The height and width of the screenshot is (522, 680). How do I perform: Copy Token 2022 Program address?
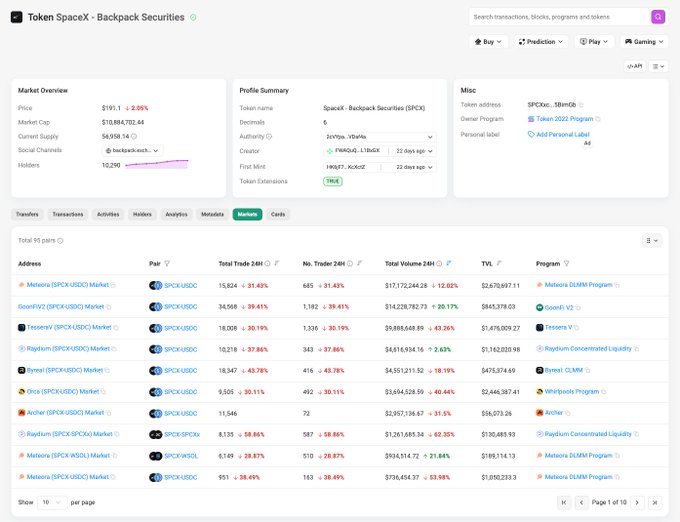[x=598, y=119]
